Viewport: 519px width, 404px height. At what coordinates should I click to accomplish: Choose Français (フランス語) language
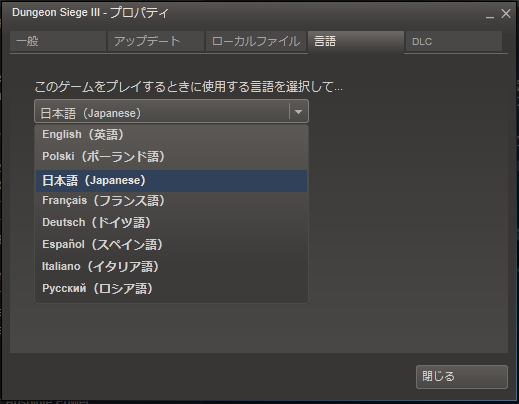pos(171,201)
